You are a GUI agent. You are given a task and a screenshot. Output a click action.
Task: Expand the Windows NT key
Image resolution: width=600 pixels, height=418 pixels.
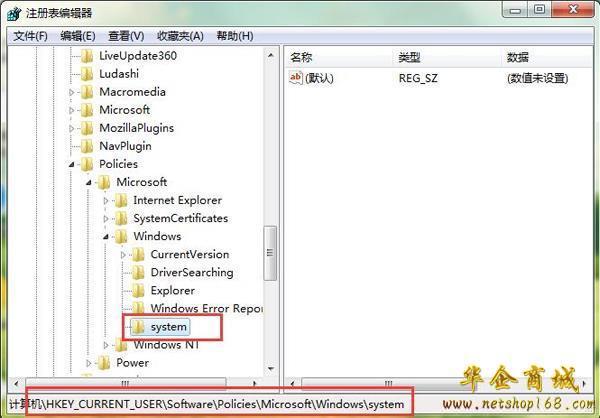(106, 345)
